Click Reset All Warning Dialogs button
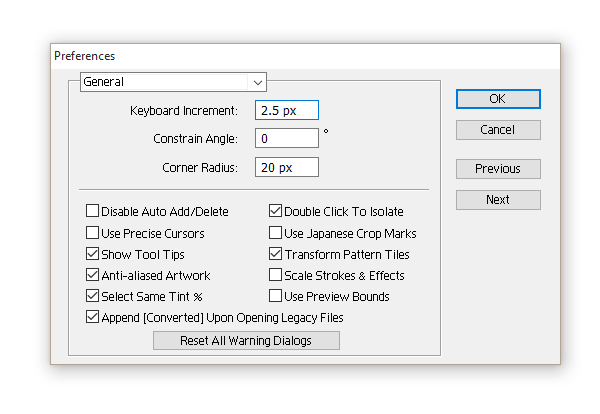The width and height of the screenshot is (600, 414). (x=246, y=341)
